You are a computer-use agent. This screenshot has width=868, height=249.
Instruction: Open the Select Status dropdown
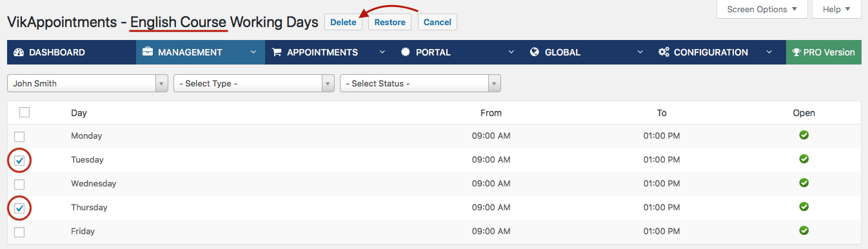click(420, 83)
